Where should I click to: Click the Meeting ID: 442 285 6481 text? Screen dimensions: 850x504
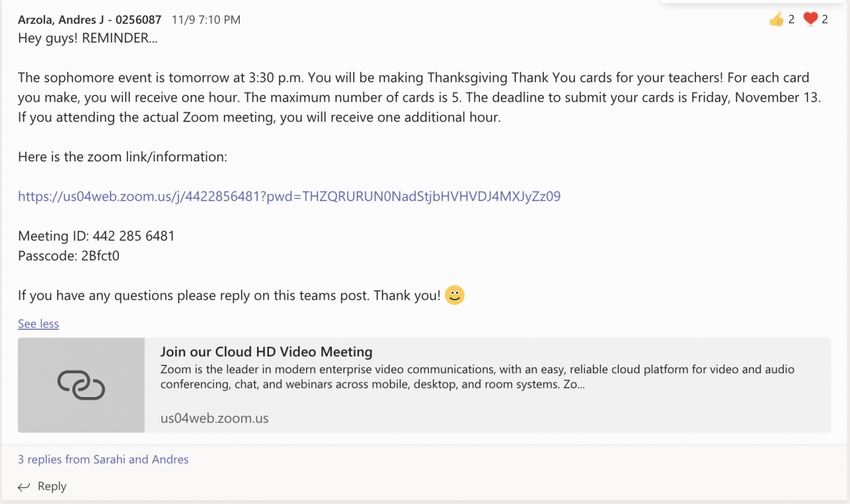pos(96,236)
